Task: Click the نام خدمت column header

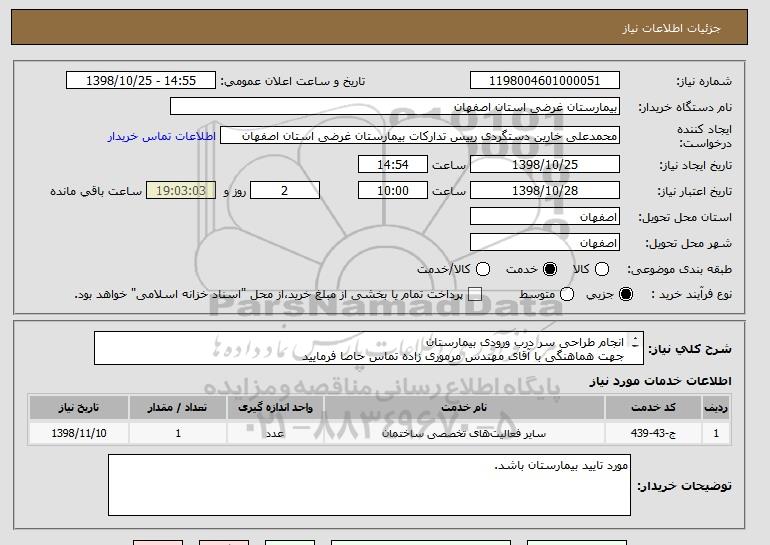Action: coord(464,408)
